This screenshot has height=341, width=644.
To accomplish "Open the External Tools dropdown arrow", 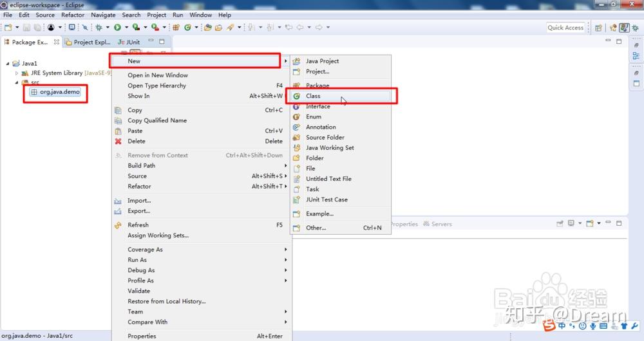I will pyautogui.click(x=164, y=28).
